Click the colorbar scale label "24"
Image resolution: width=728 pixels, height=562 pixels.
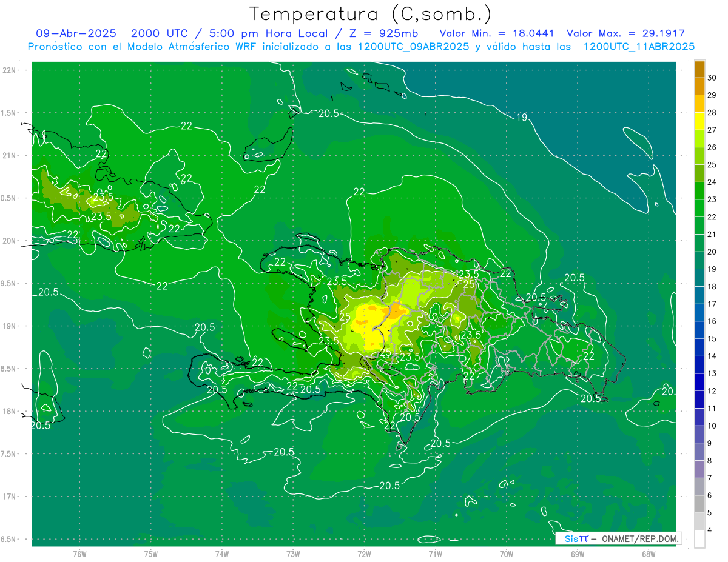(x=712, y=182)
